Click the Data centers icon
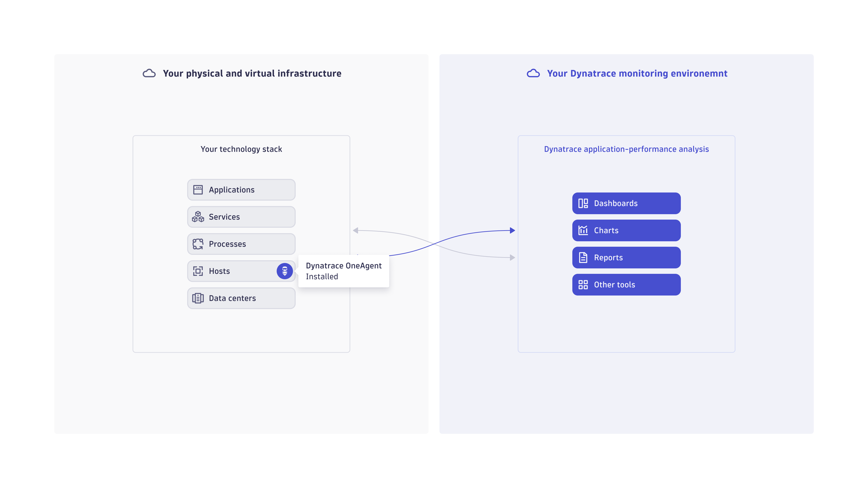 coord(198,298)
